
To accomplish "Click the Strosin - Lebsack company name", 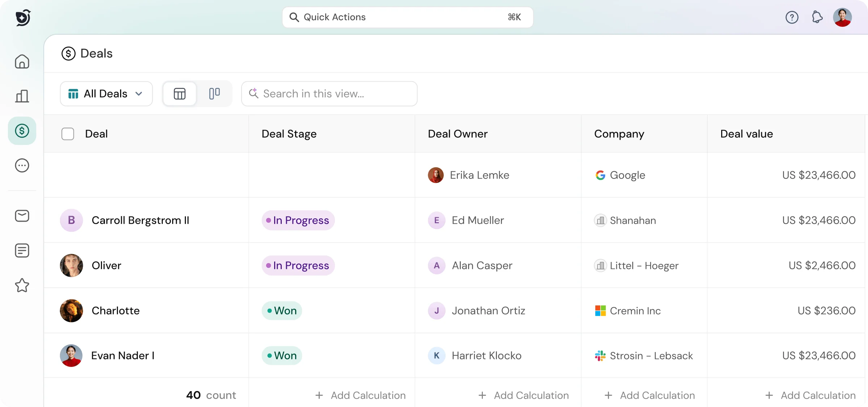I will 651,356.
